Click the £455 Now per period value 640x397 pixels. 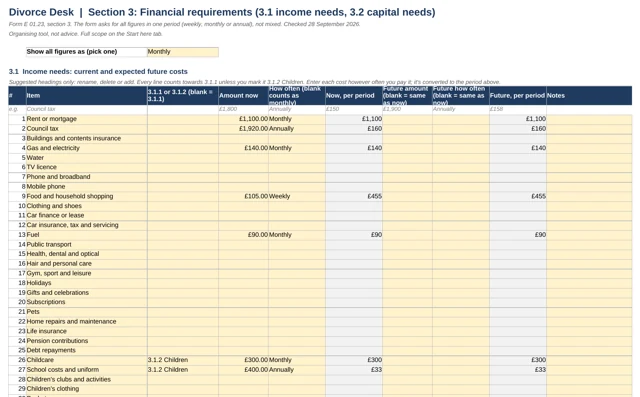pyautogui.click(x=354, y=196)
